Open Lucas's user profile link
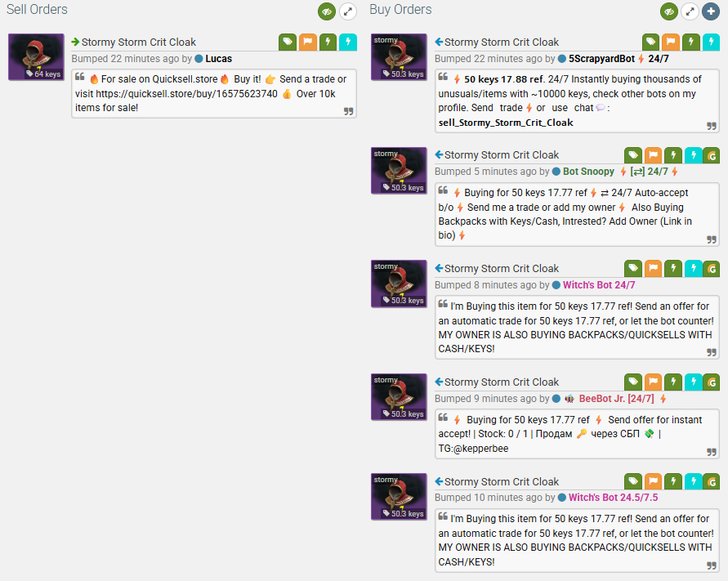The width and height of the screenshot is (728, 581). (x=218, y=59)
